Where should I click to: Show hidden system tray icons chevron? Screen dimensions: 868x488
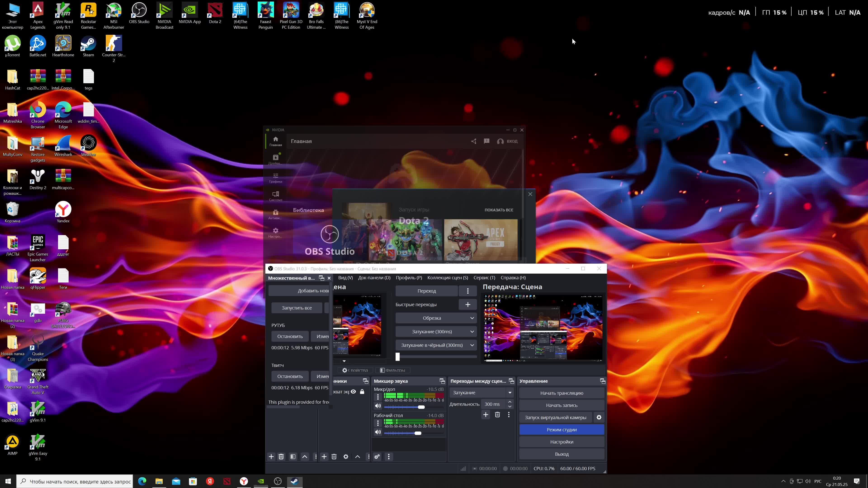[x=783, y=481]
